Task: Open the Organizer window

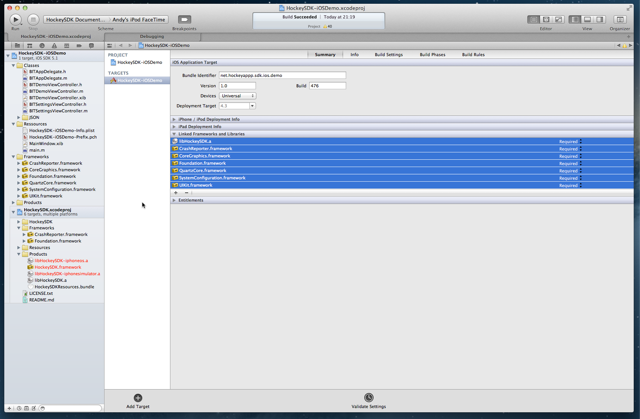Action: (x=620, y=19)
